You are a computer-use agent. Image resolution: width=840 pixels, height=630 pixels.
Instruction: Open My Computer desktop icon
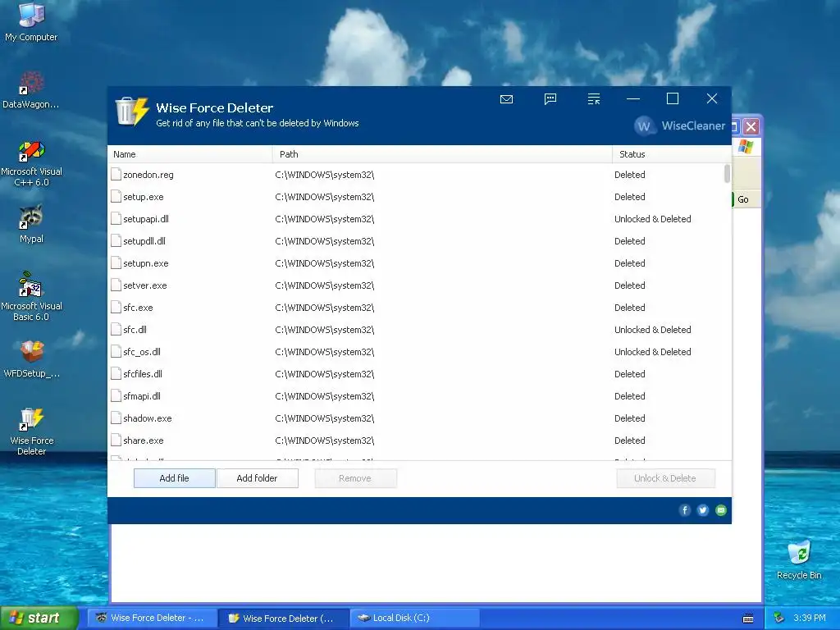coord(31,22)
